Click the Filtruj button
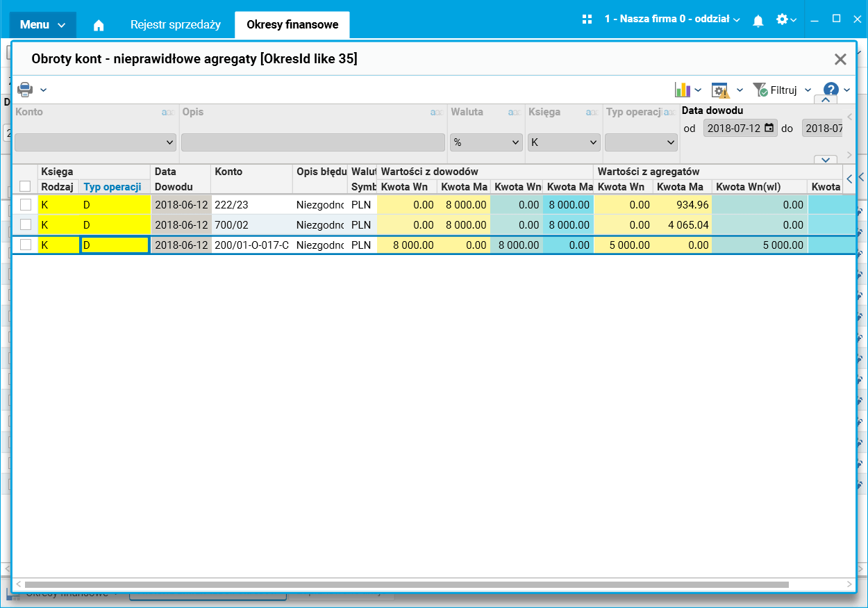 (x=782, y=90)
